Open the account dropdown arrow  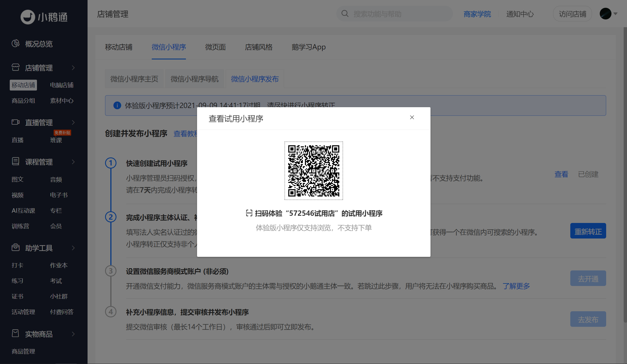click(x=616, y=14)
